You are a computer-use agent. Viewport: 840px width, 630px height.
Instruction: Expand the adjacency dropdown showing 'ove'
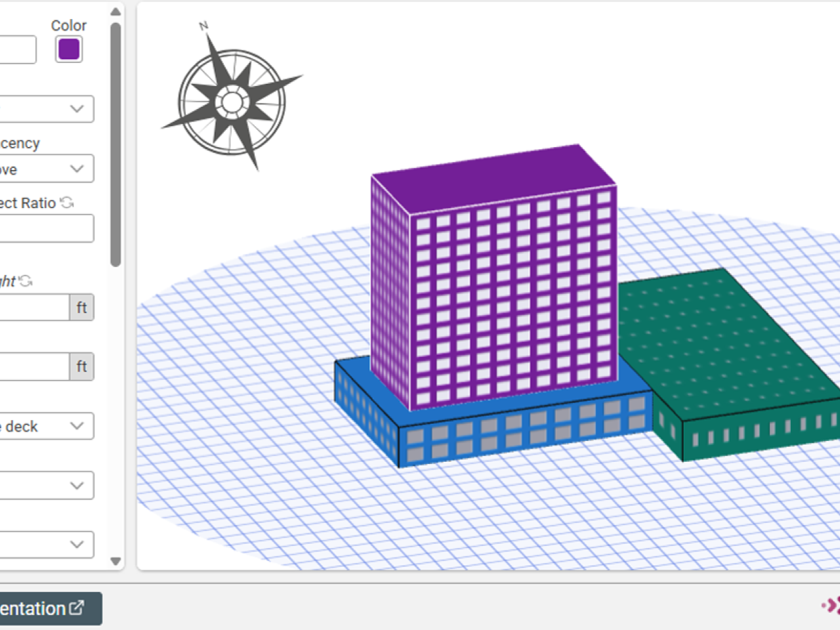tap(47, 169)
